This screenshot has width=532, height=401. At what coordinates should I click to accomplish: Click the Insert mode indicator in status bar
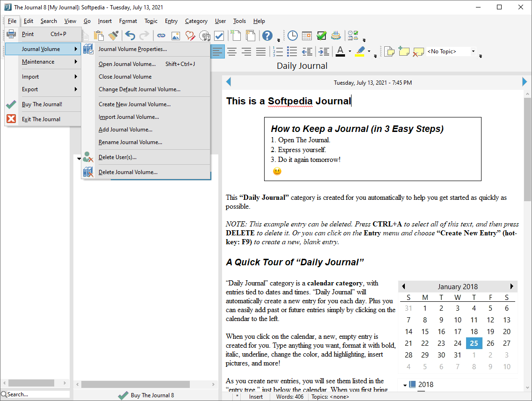[256, 397]
